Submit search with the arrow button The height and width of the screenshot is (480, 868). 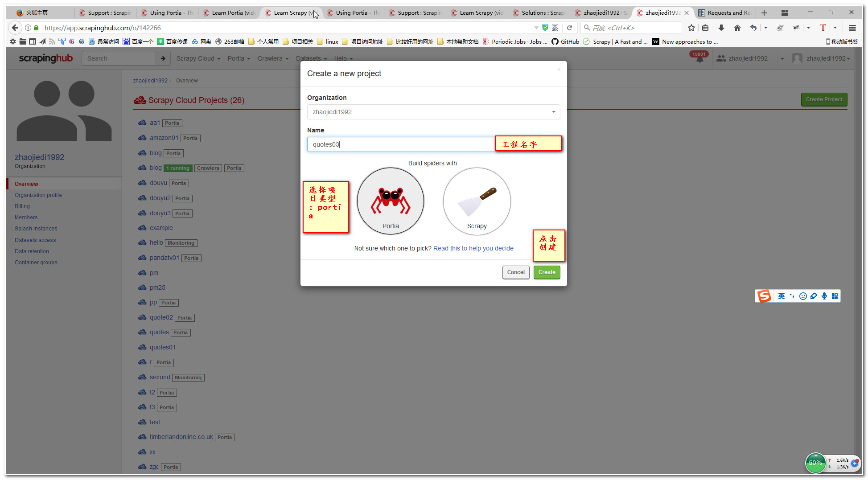coord(163,58)
